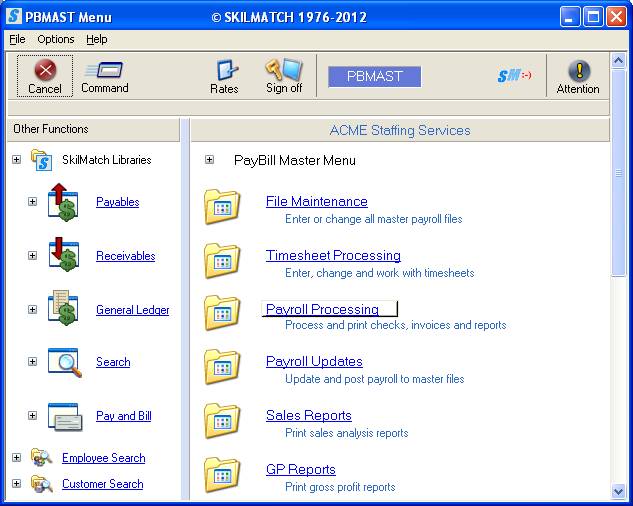This screenshot has height=506, width=633.
Task: Expand the Pay and Bill node
Action: point(32,416)
